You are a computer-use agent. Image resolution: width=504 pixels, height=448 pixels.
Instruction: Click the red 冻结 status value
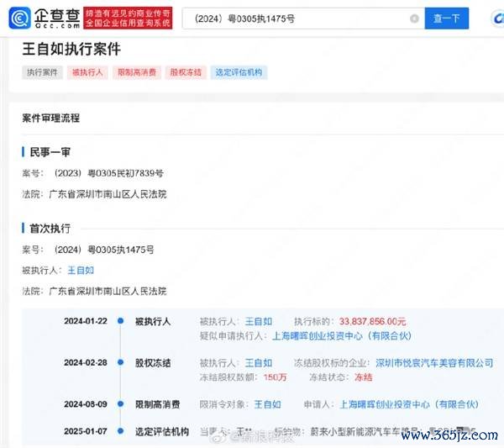click(x=363, y=377)
